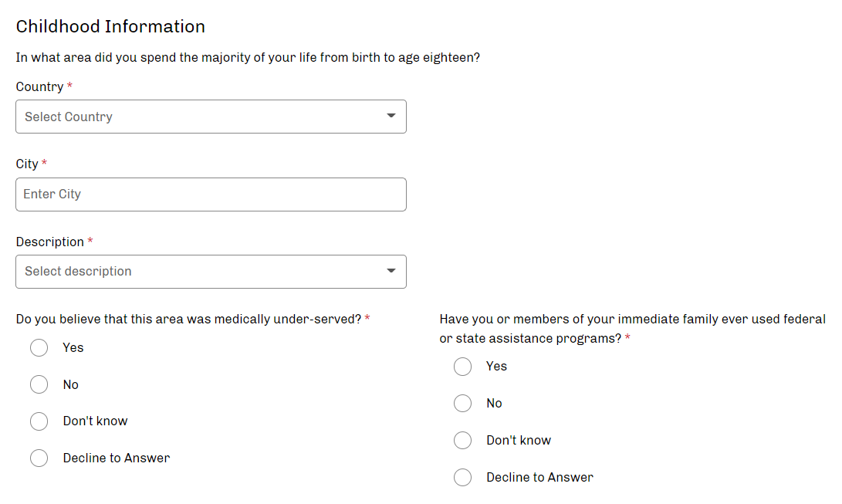Choose Don't know for medically under-served question
This screenshot has width=842, height=504.
coord(39,421)
